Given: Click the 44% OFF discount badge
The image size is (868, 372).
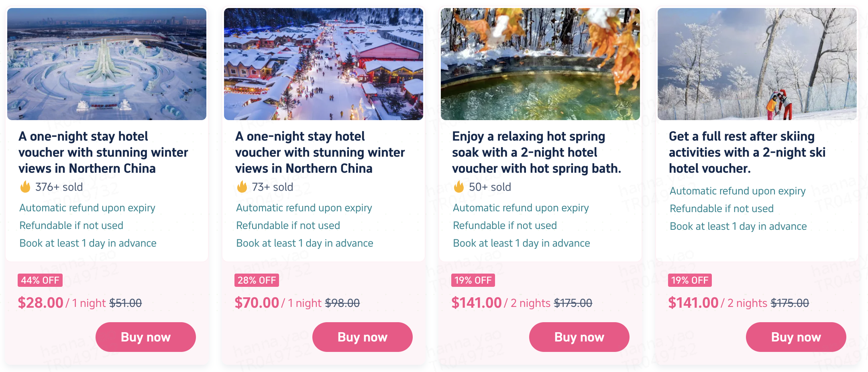Looking at the screenshot, I should tap(40, 280).
